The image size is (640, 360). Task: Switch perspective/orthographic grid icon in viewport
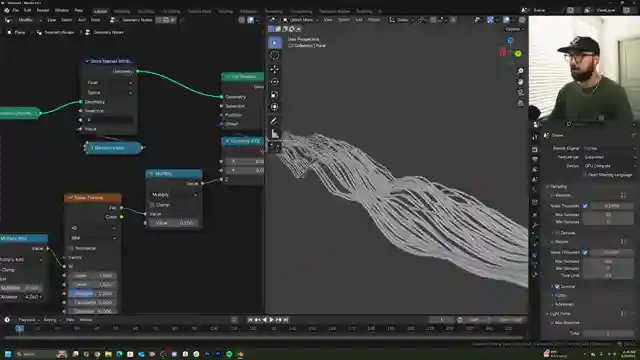coord(520,103)
